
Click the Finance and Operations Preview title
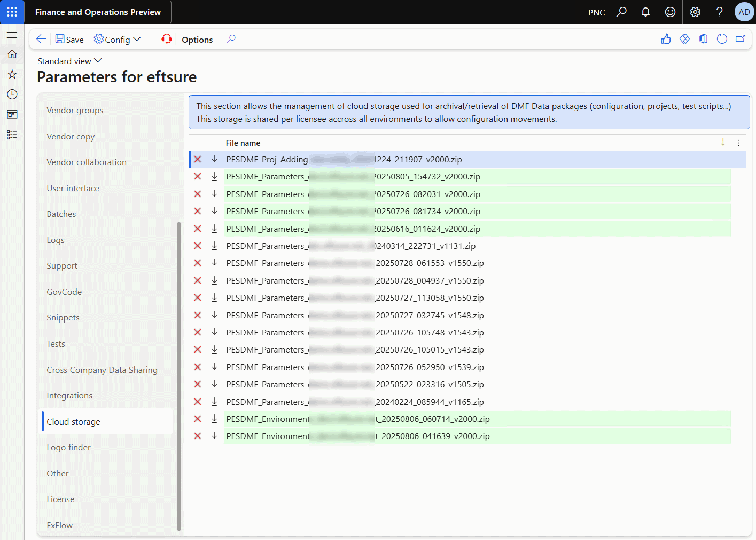click(98, 12)
